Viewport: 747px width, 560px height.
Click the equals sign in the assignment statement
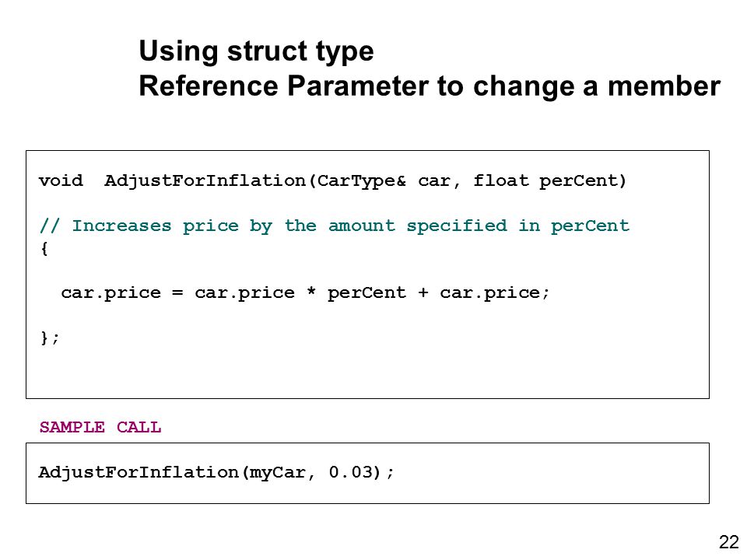point(177,293)
